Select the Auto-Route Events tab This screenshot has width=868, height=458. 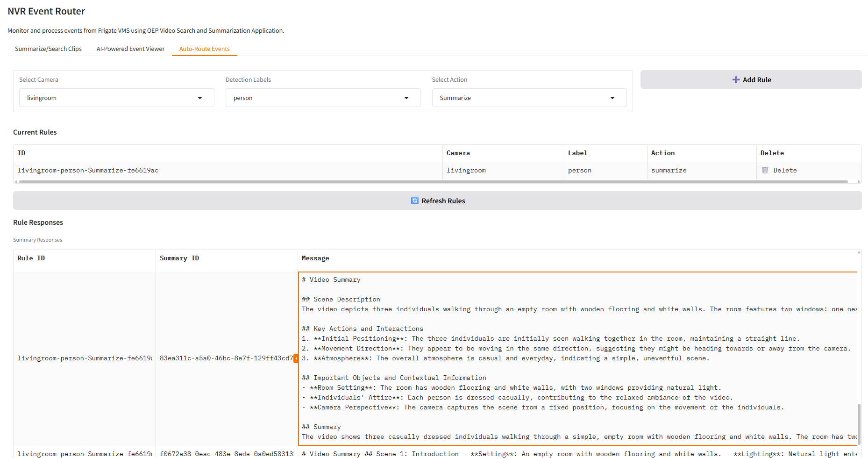(x=204, y=49)
